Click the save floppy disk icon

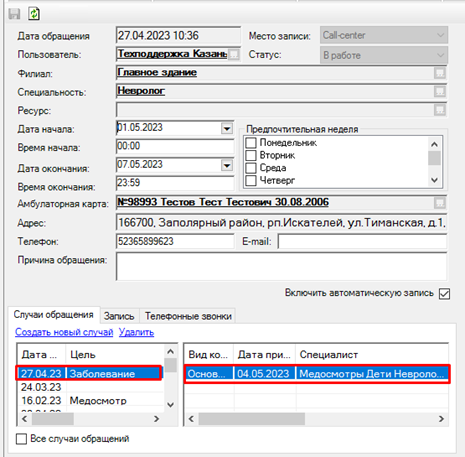(14, 14)
